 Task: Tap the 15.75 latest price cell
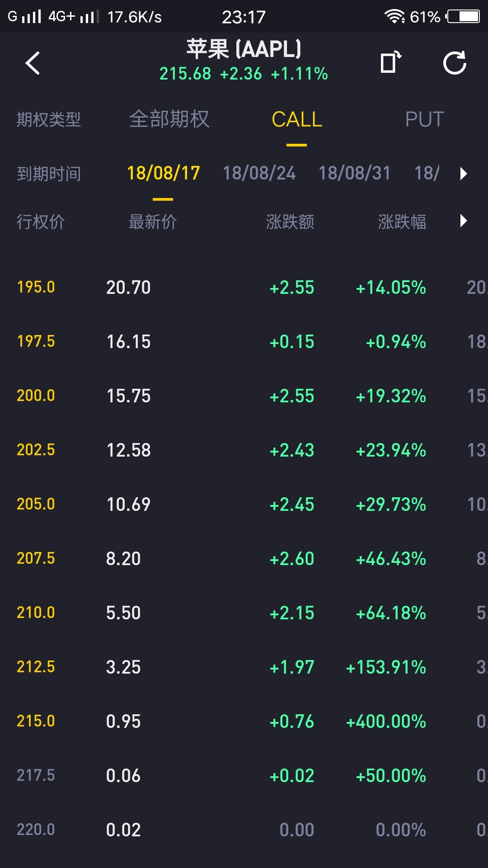tap(128, 396)
